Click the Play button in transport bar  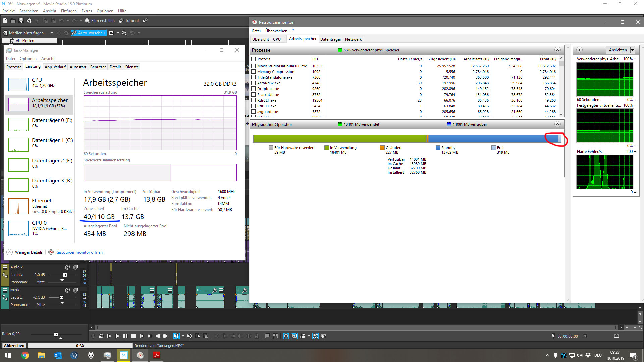point(117,336)
